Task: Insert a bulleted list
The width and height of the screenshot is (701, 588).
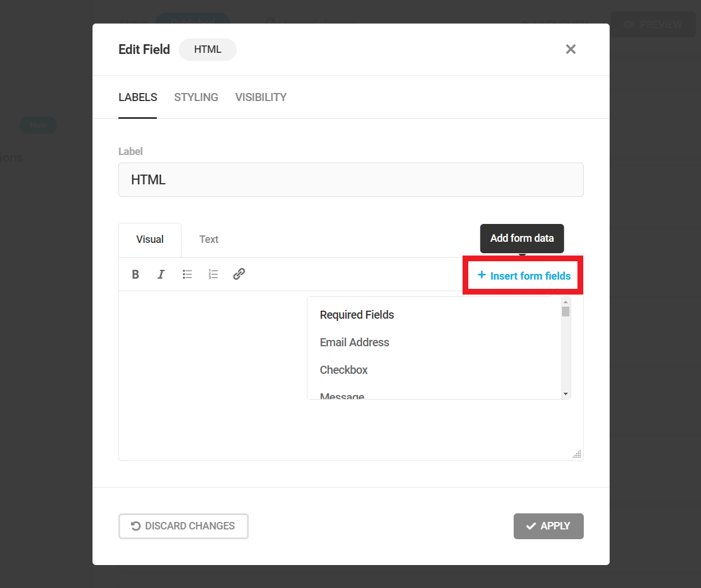Action: click(x=187, y=274)
